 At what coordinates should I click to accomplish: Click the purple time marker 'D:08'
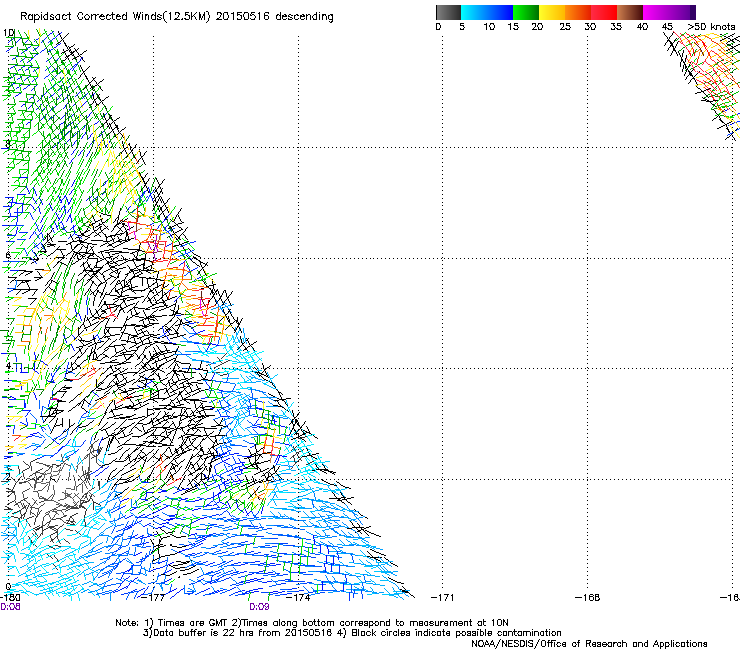click(x=10, y=607)
